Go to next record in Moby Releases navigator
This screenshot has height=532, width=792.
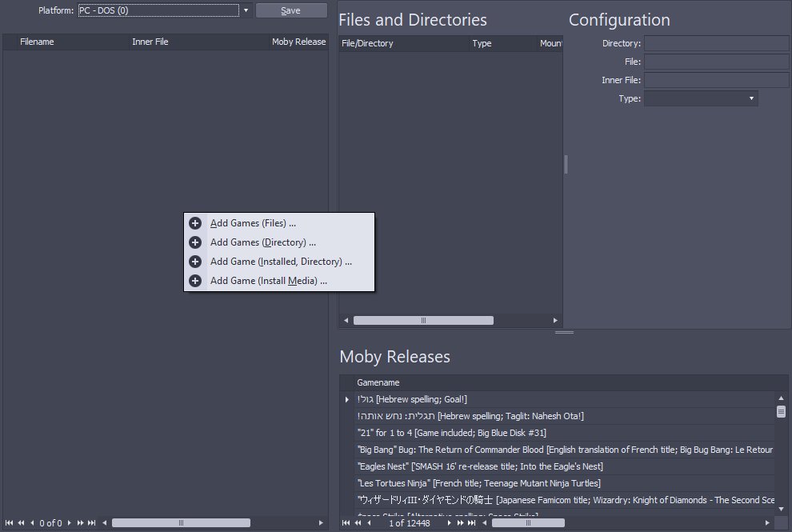pyautogui.click(x=449, y=523)
